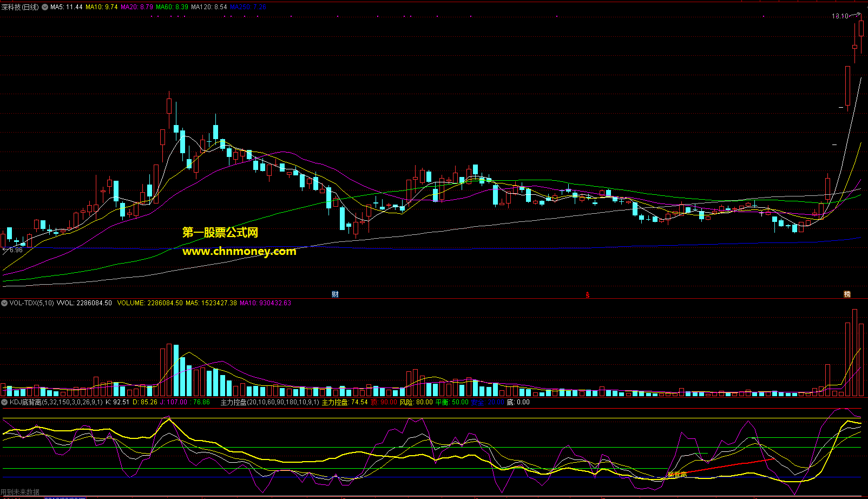Click the 用到未来数据 notice text
The width and height of the screenshot is (868, 499).
(x=20, y=493)
